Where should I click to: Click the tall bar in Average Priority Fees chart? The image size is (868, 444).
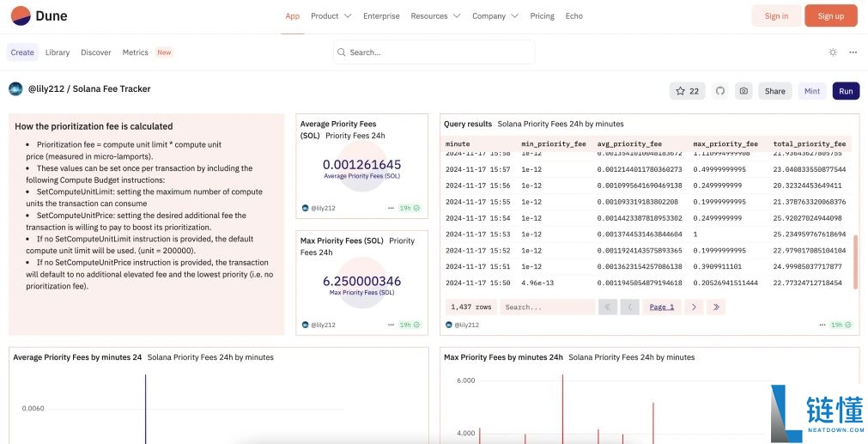tap(146, 409)
